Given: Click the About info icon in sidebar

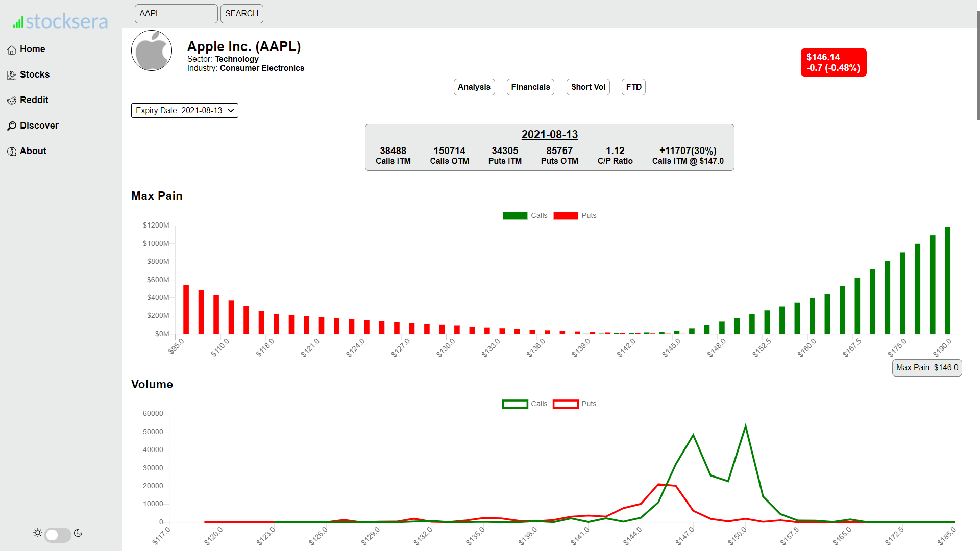Looking at the screenshot, I should point(12,152).
